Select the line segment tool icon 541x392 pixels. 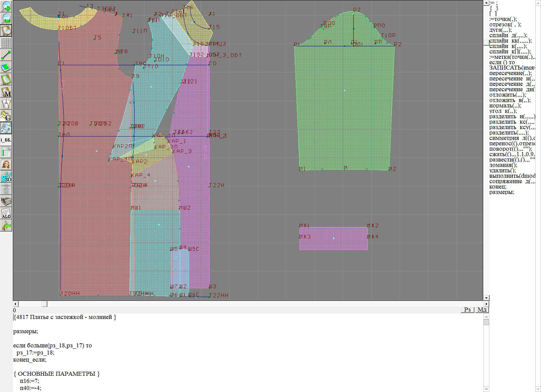pos(6,55)
